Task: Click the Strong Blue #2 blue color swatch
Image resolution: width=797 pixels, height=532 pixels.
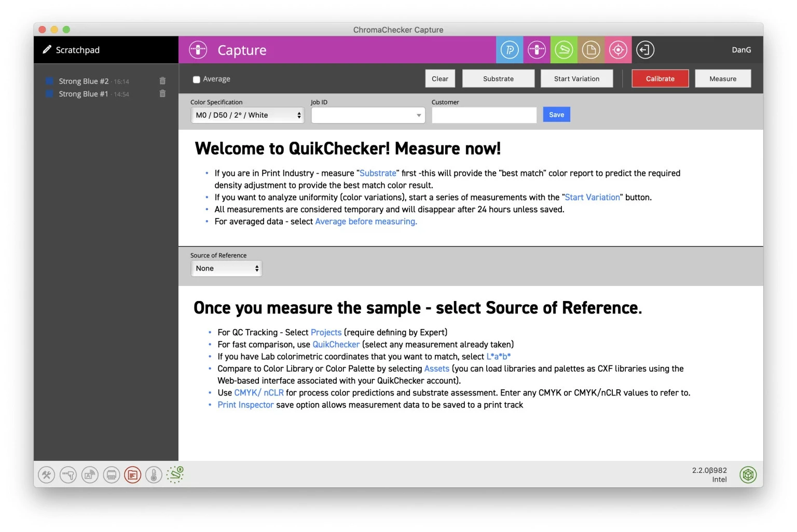Action: tap(50, 81)
